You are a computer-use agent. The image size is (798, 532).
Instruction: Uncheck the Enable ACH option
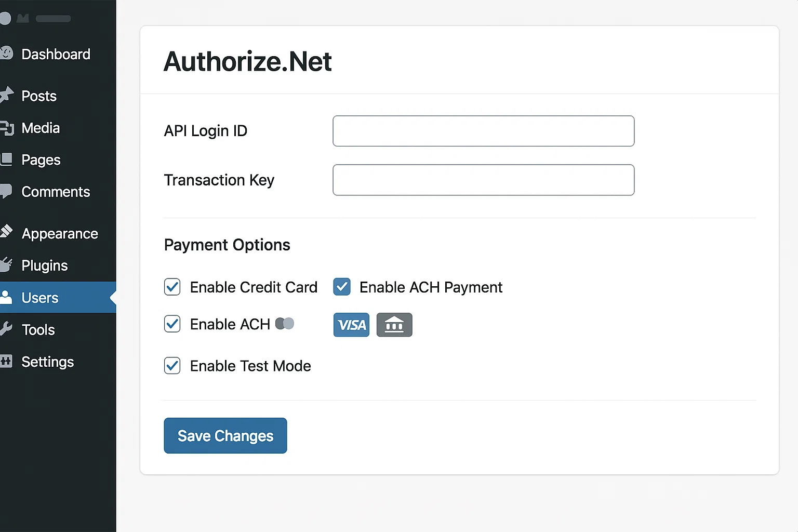click(172, 324)
